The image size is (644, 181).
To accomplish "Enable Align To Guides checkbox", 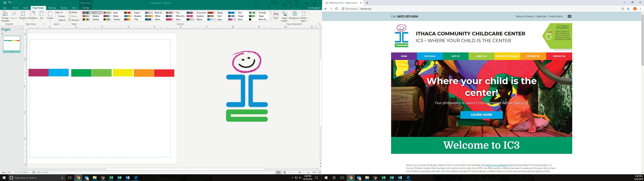I will click(x=57, y=16).
